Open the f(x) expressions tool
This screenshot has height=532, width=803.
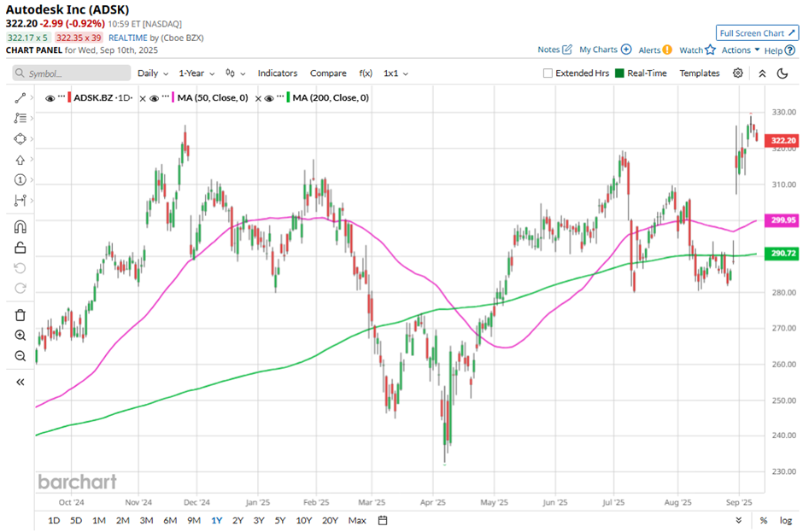pos(366,73)
